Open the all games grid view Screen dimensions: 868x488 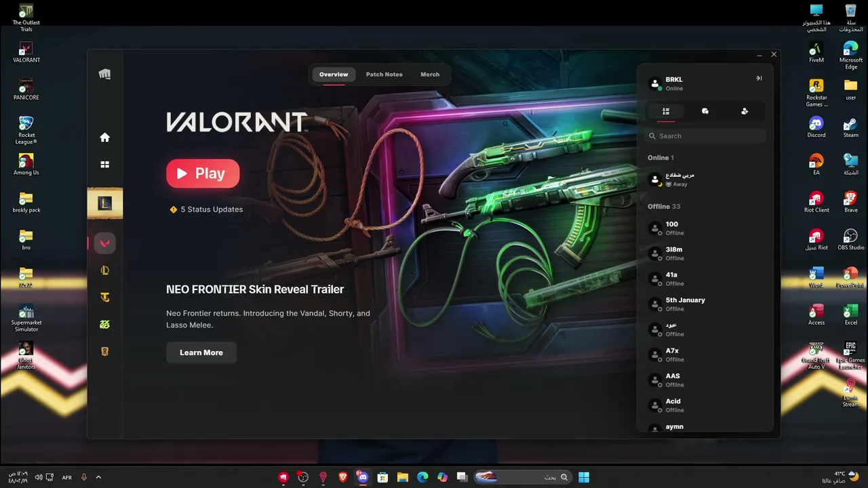pos(104,164)
